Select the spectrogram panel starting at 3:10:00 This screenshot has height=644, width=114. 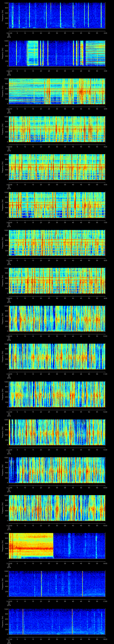(x=57, y=356)
